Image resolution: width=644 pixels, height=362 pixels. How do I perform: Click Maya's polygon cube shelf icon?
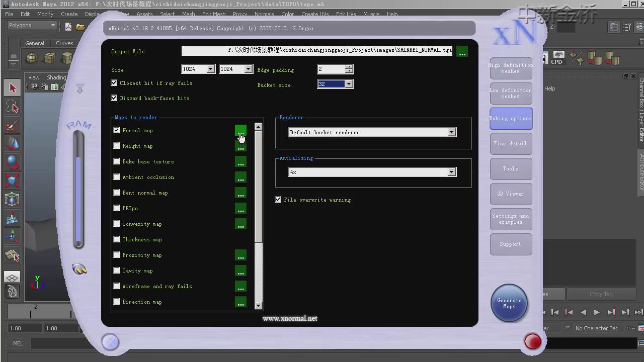49,58
